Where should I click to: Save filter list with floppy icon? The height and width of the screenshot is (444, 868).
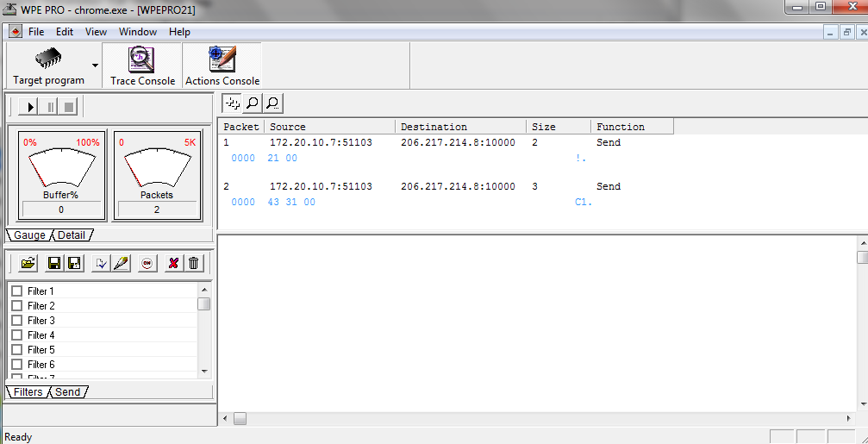(x=54, y=263)
